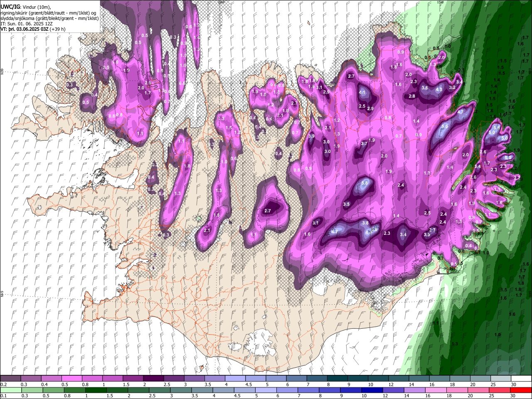Click the 3.2 value in the northeast
The image size is (532, 399).
[453, 88]
